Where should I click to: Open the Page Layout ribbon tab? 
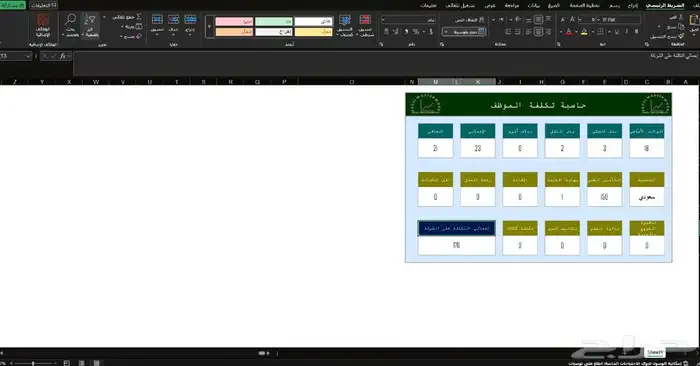click(x=584, y=5)
